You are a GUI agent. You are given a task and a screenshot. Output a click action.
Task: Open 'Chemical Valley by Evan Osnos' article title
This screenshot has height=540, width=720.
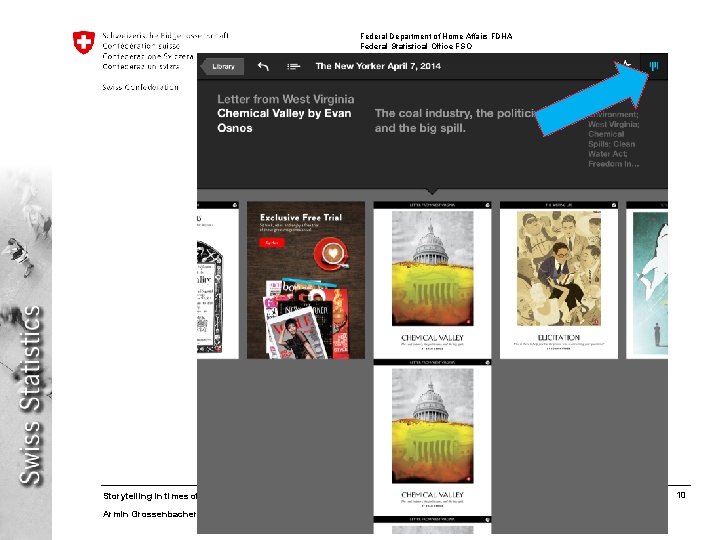coord(284,121)
